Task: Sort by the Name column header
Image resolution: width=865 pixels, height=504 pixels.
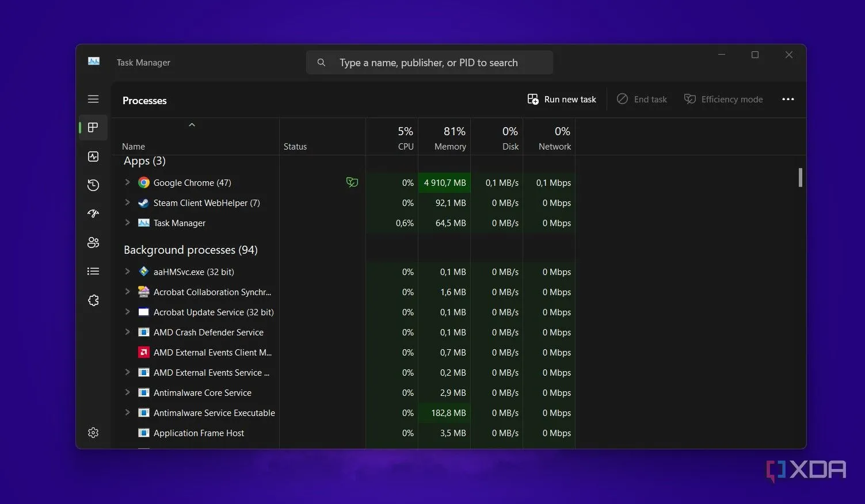Action: (196, 137)
